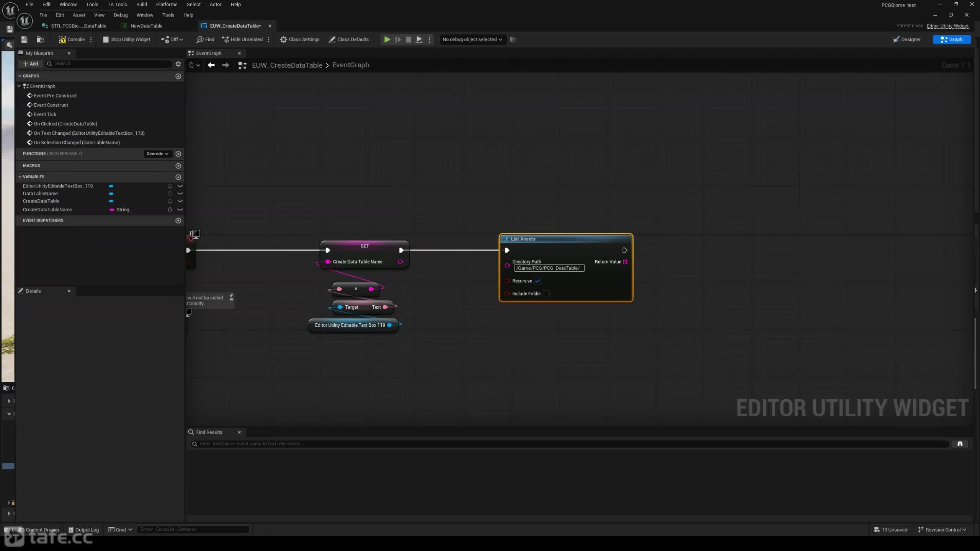Viewport: 980px width, 551px height.
Task: Add new function with plus icon
Action: (178, 154)
